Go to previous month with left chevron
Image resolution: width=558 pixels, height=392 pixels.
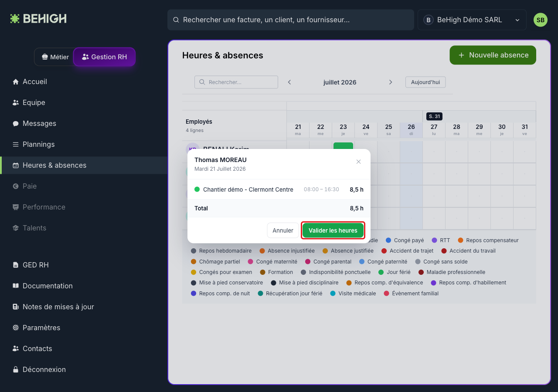(x=289, y=82)
